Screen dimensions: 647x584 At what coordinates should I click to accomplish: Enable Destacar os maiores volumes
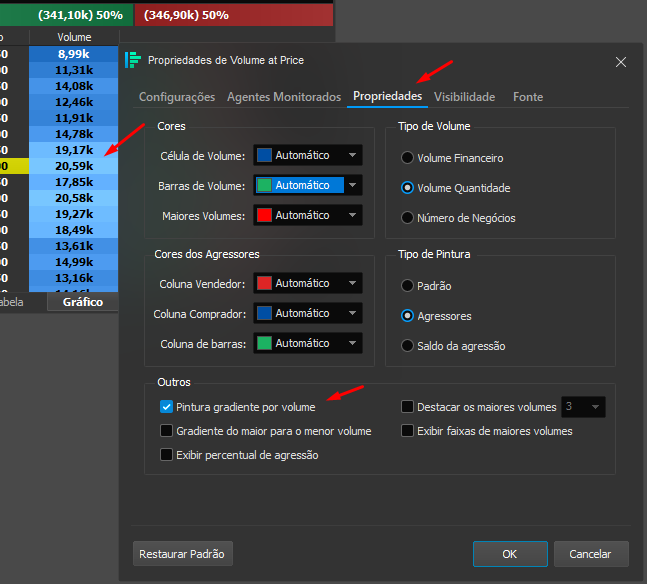(407, 407)
